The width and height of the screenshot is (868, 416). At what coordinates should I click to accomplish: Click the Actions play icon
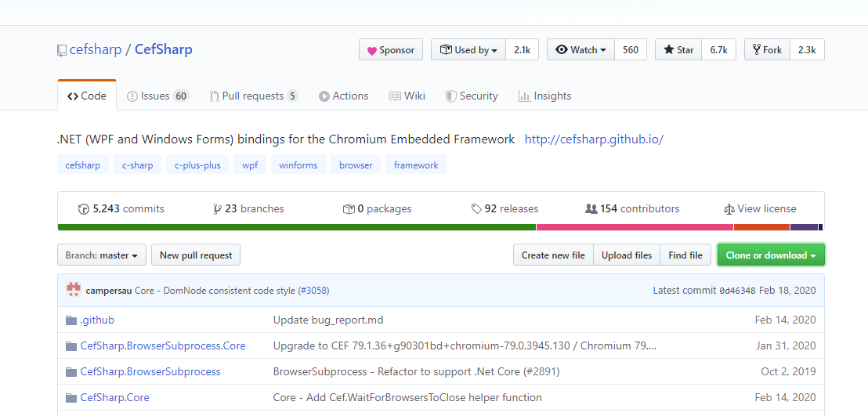tap(324, 96)
